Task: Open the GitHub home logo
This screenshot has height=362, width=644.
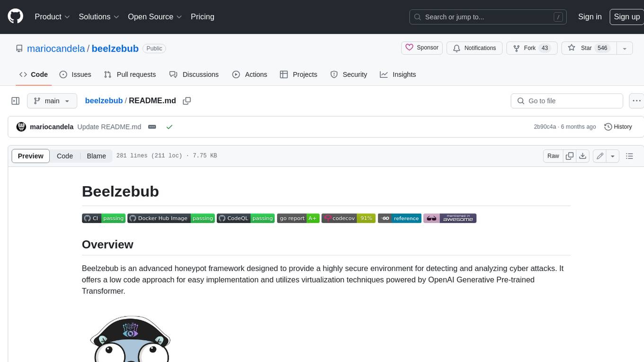Action: (x=15, y=17)
